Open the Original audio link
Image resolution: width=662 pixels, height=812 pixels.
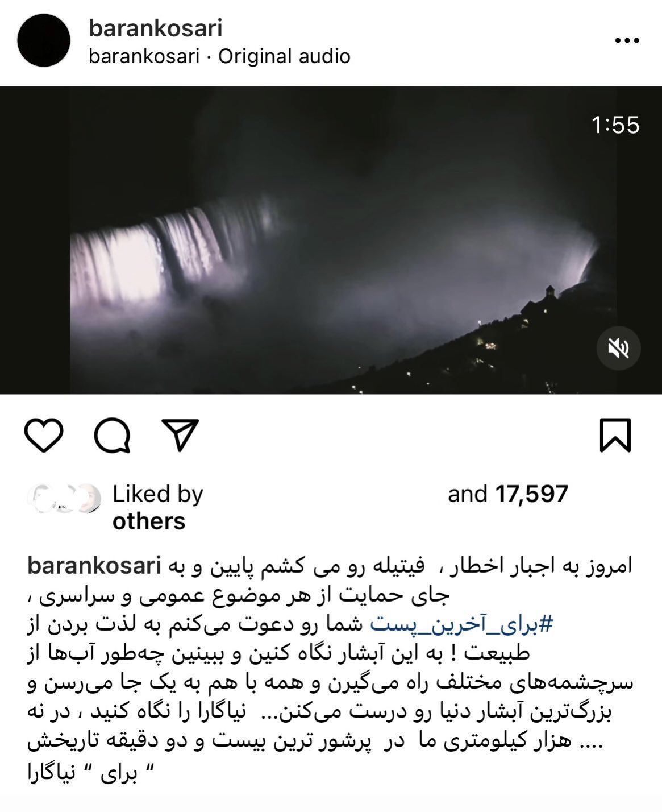tap(284, 56)
